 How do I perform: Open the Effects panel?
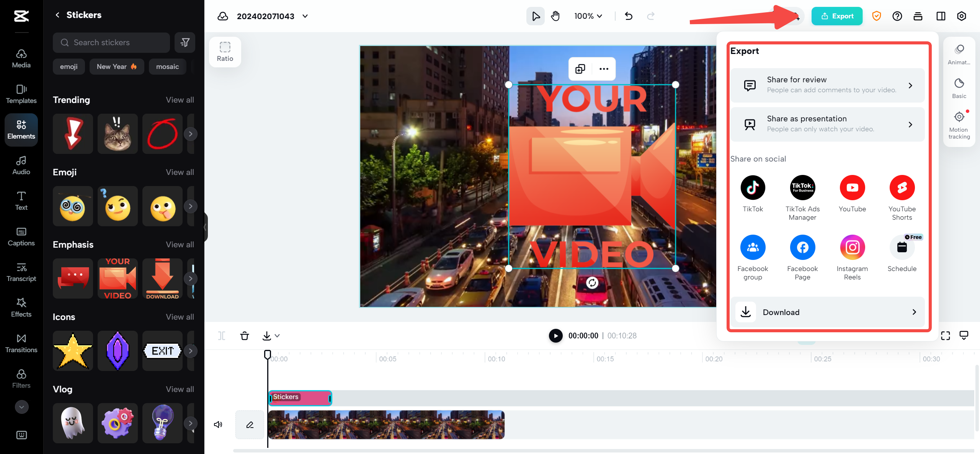coord(21,307)
